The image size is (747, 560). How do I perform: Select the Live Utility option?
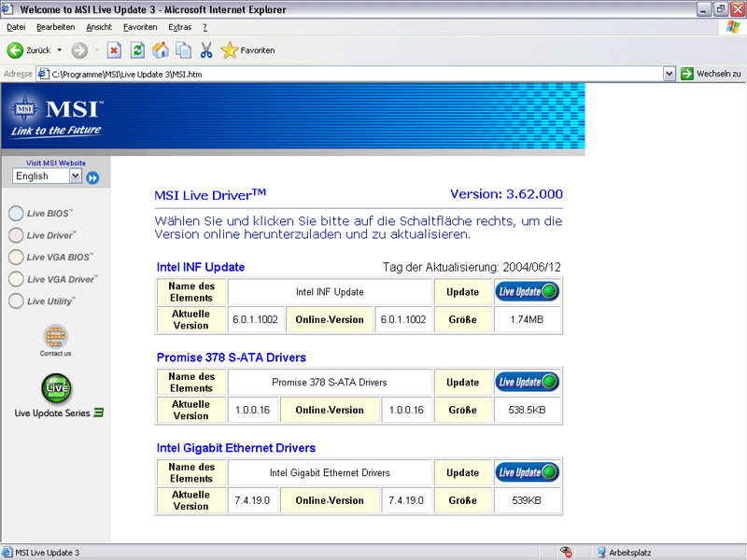tap(42, 301)
